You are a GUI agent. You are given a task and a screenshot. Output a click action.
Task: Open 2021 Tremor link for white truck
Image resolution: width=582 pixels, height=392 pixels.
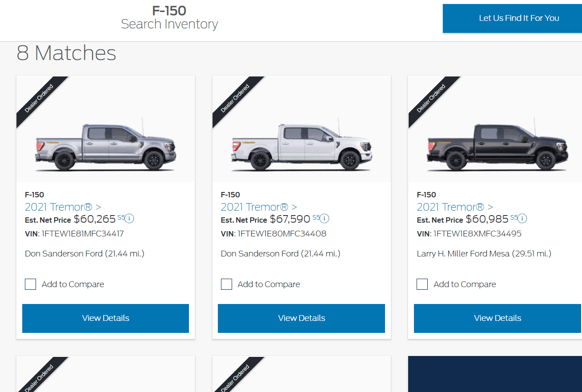tap(259, 207)
